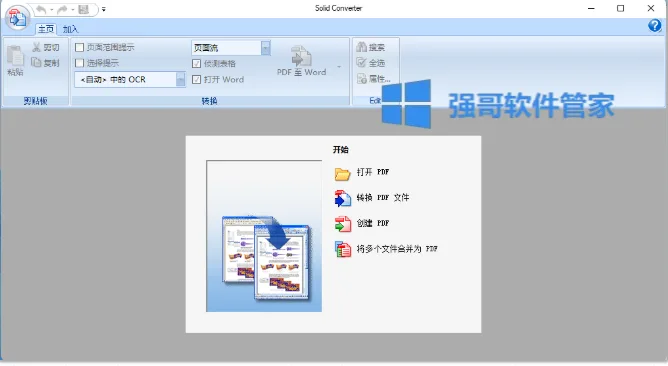Click the Save disk icon in quick access toolbar
Screen dimensions: 668x366
coord(84,9)
